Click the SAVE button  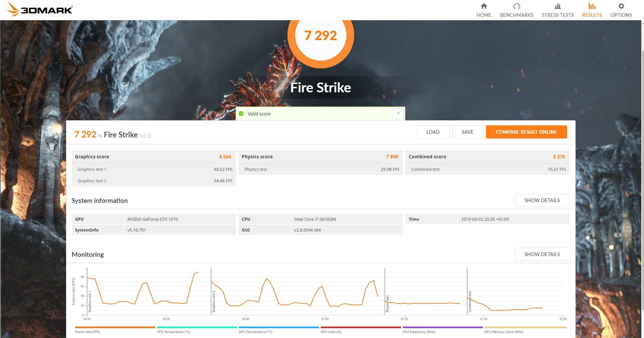(467, 132)
